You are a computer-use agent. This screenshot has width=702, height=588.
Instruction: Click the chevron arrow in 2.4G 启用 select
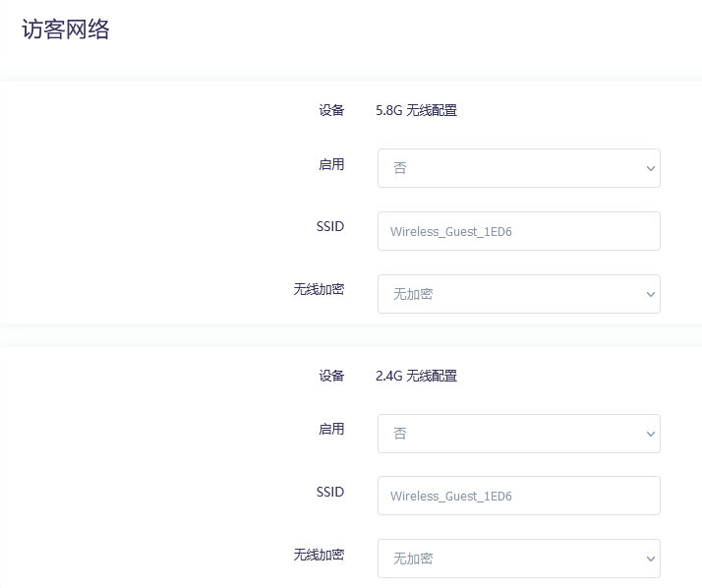coord(650,435)
